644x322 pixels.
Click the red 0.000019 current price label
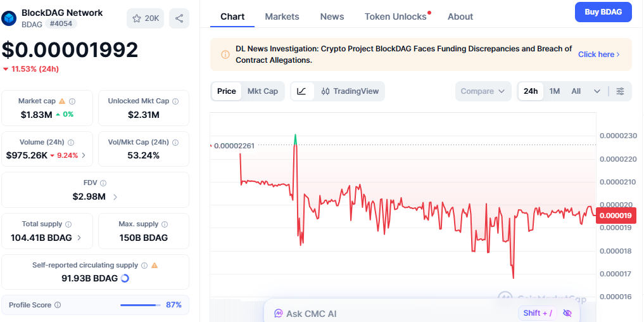pos(616,216)
